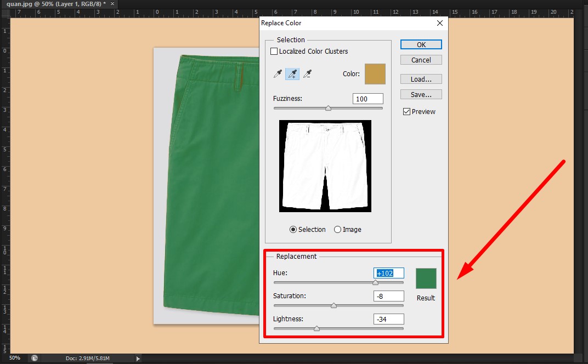Confirm the color replacement with OK
588x364 pixels.
point(421,44)
